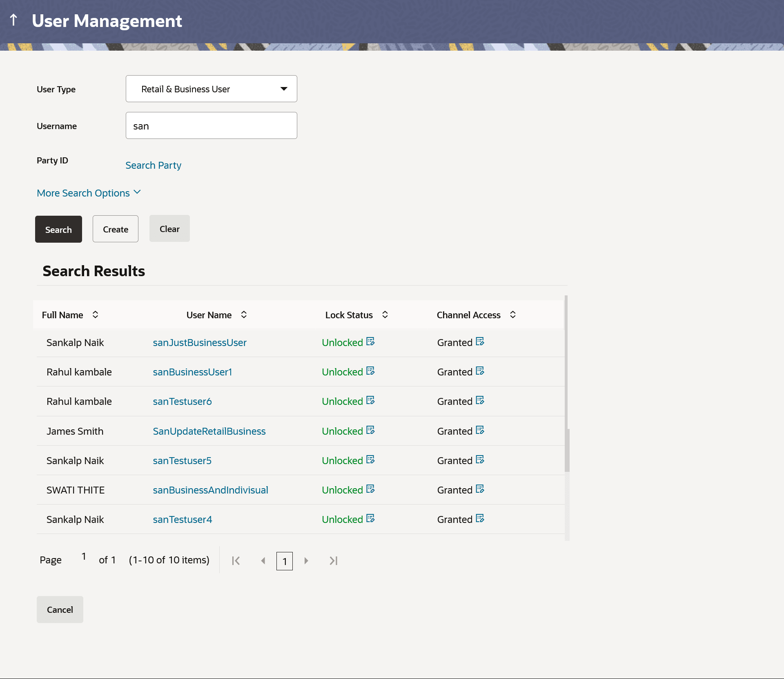Go to the last results page
Screen dimensions: 784x679
[x=334, y=561]
